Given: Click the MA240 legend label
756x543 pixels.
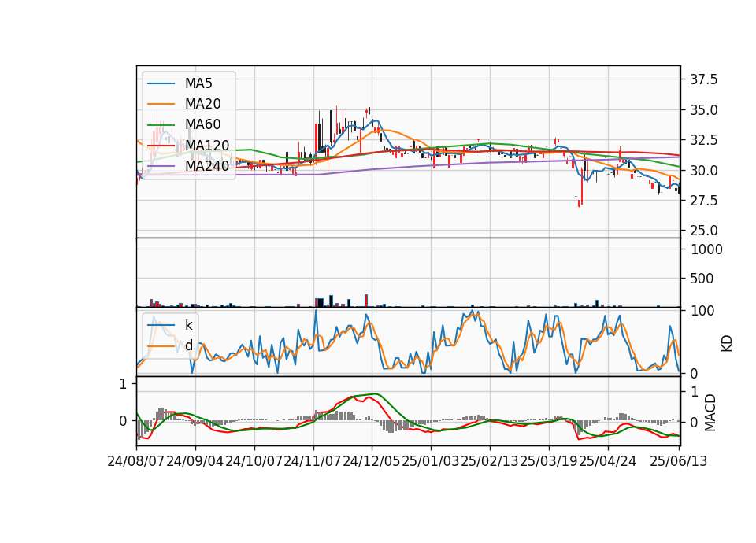Looking at the screenshot, I should pos(207,166).
